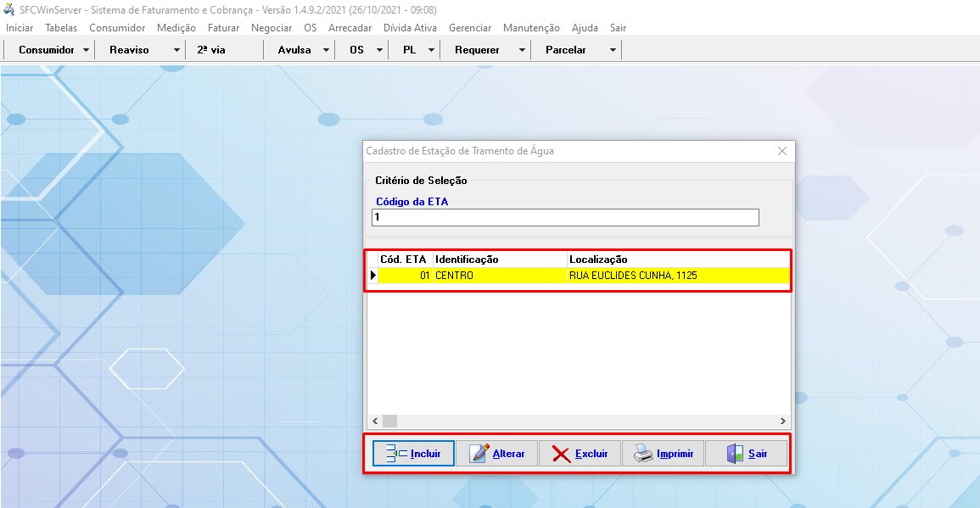This screenshot has height=508, width=980.
Task: Open the Reaviso dropdown arrow
Action: coord(176,50)
